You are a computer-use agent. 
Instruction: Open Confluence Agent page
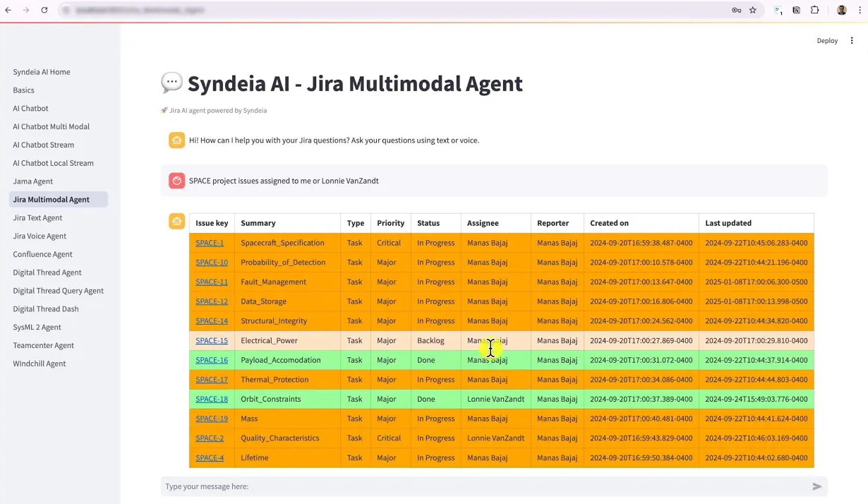coord(43,254)
